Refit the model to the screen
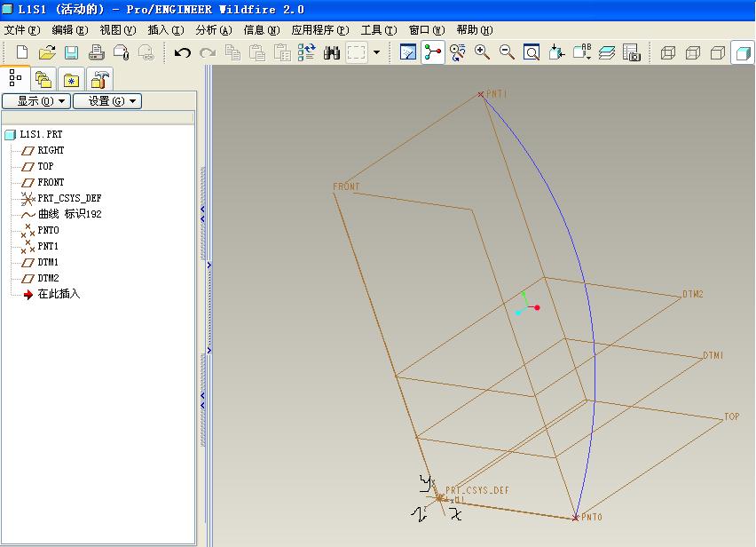 [532, 52]
